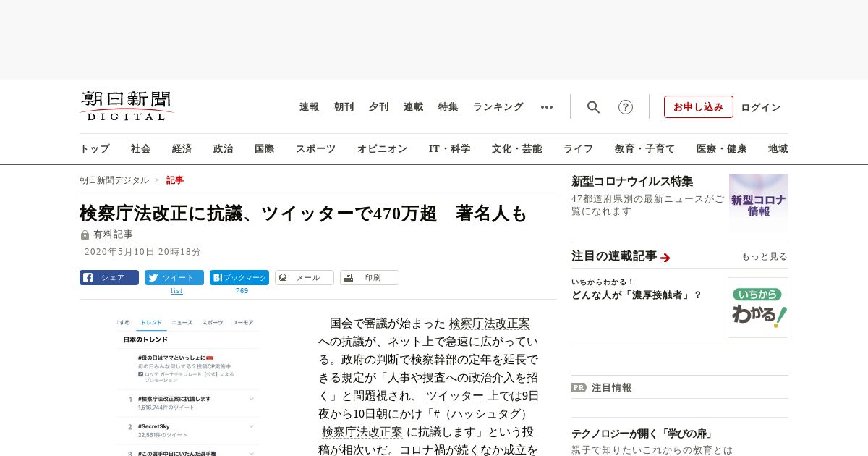Open the help question mark icon
The width and height of the screenshot is (868, 456).
626,107
